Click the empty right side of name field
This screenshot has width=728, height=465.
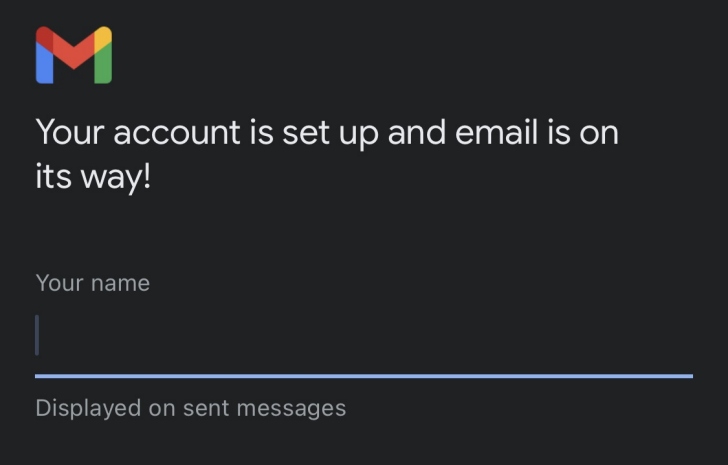click(600, 336)
